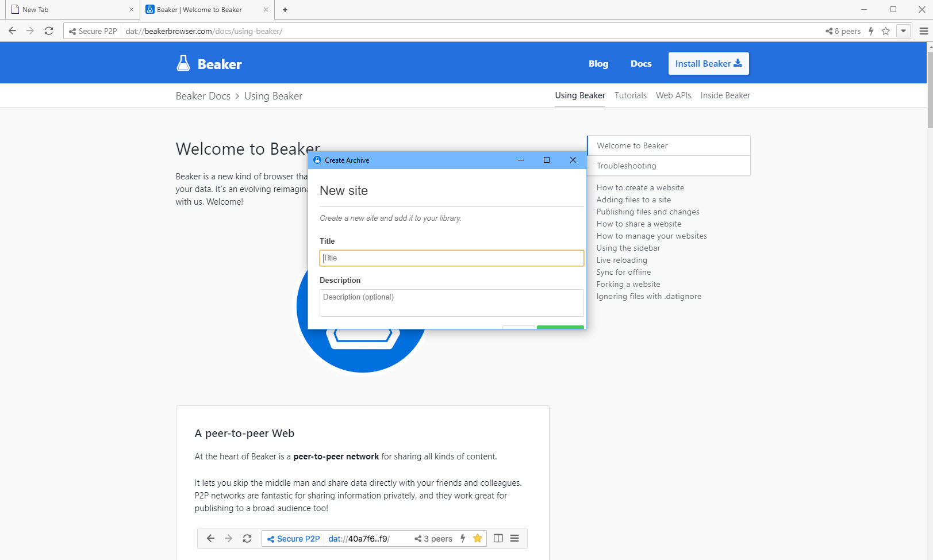Click sidebar panel icon in example toolbar
933x560 pixels.
click(498, 538)
